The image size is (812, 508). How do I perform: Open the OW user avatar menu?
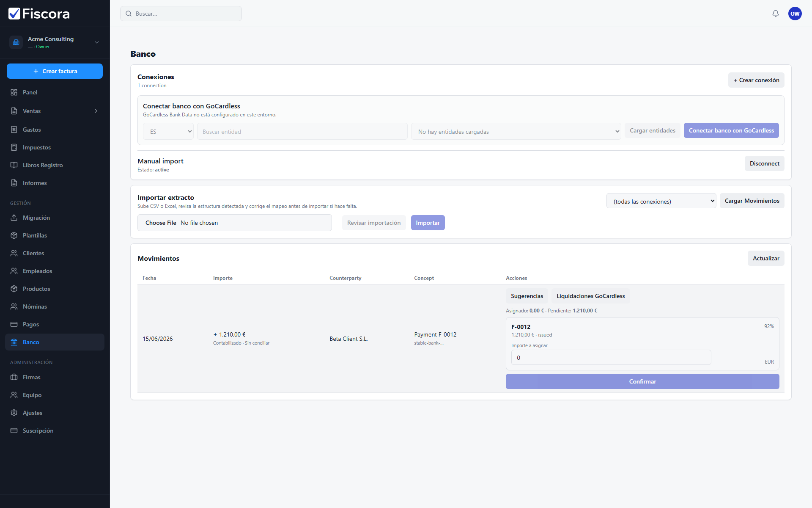(795, 14)
